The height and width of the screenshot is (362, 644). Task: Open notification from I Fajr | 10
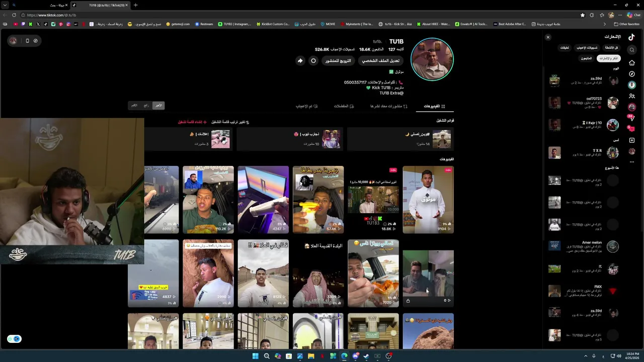(584, 125)
